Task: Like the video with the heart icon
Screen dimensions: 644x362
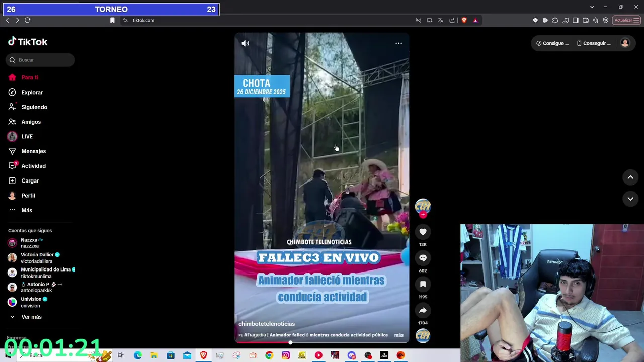Action: pyautogui.click(x=423, y=232)
